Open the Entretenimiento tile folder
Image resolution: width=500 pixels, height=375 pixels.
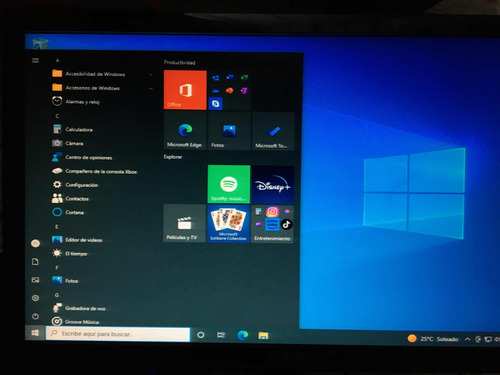click(x=272, y=224)
